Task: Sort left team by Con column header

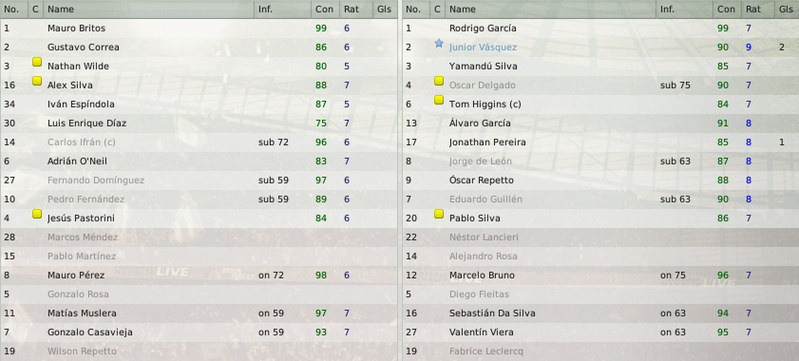Action: 325,9
